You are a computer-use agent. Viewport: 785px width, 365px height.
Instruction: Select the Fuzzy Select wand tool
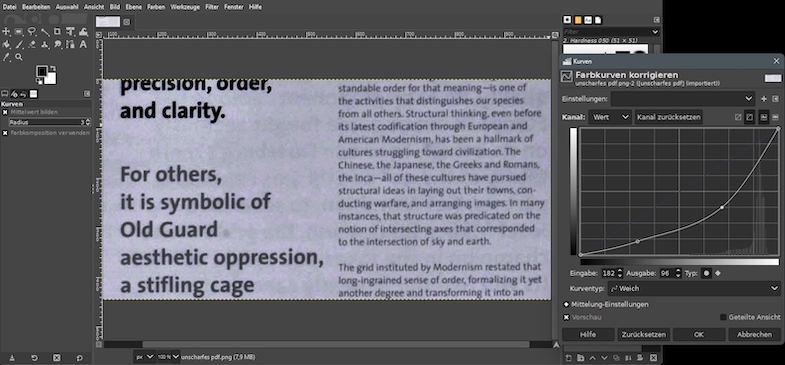[45, 32]
